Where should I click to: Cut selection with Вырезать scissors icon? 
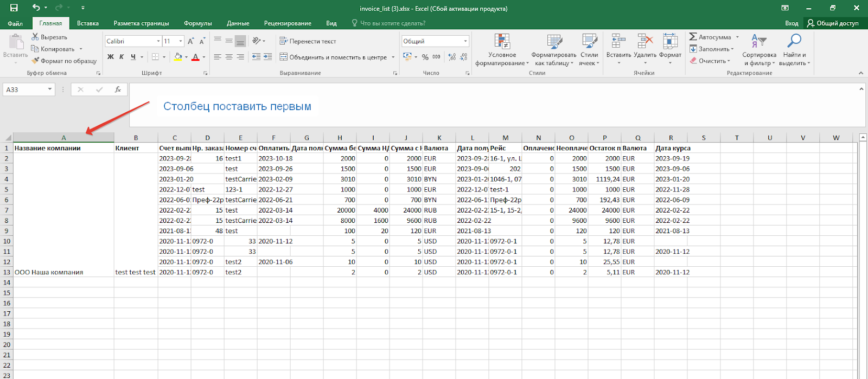tap(49, 37)
